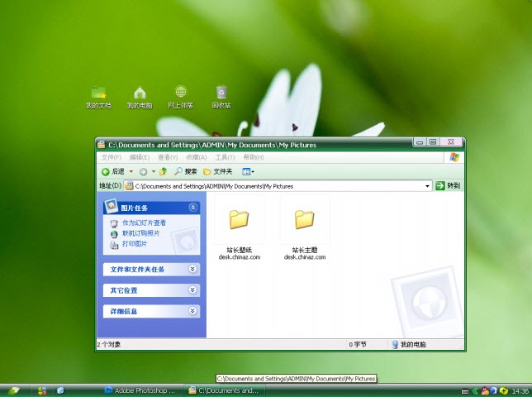
Task: Toggle the 文件夹 folders pane button
Action: (x=218, y=171)
